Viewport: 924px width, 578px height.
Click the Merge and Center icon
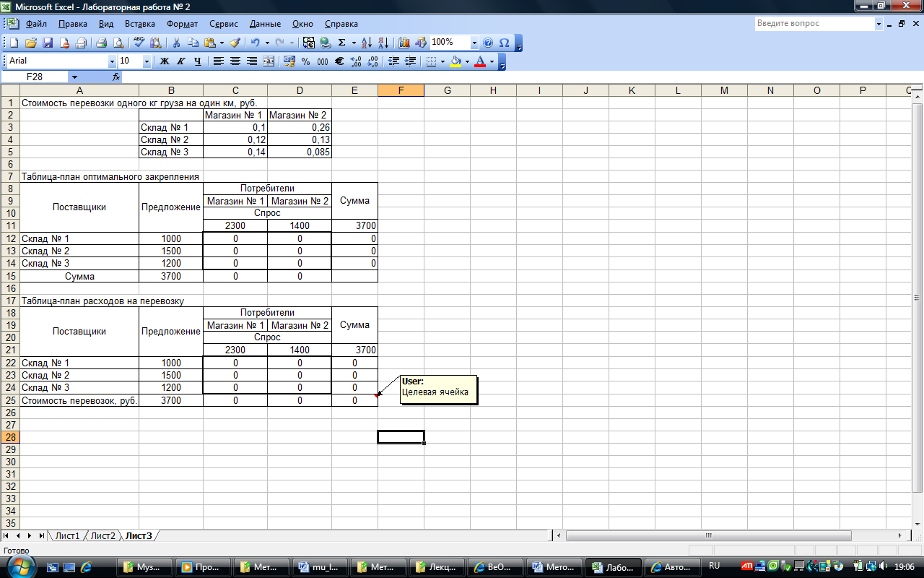pos(269,61)
